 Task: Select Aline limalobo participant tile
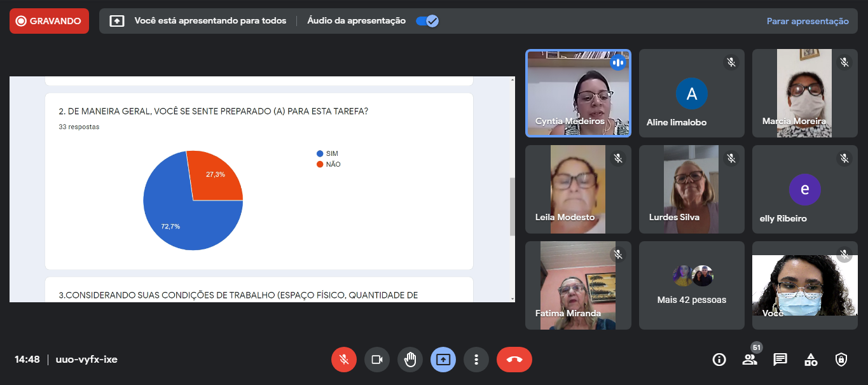tap(691, 93)
